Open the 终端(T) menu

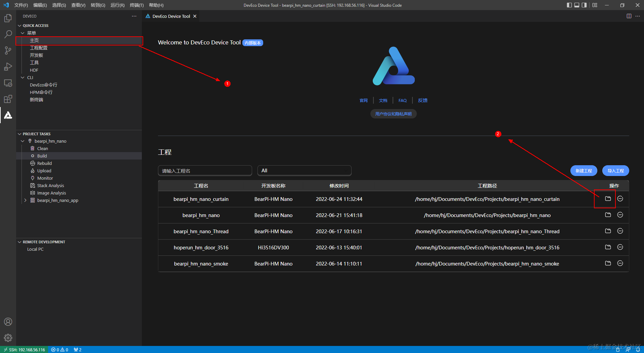point(137,5)
